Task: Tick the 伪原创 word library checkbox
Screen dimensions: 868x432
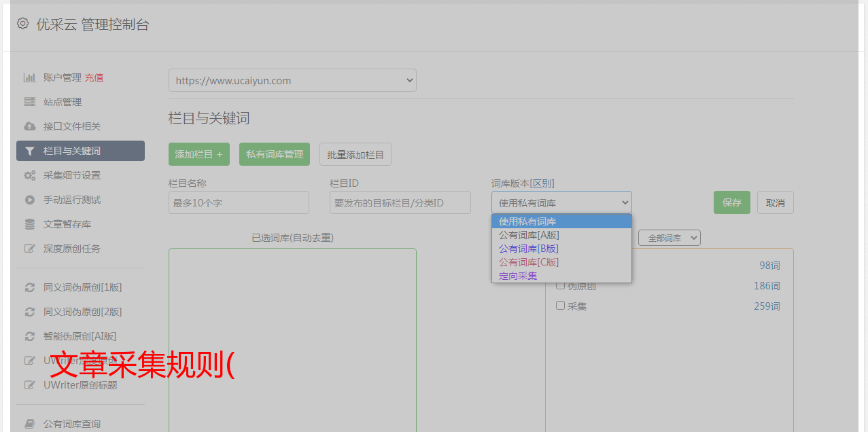Action: point(561,285)
